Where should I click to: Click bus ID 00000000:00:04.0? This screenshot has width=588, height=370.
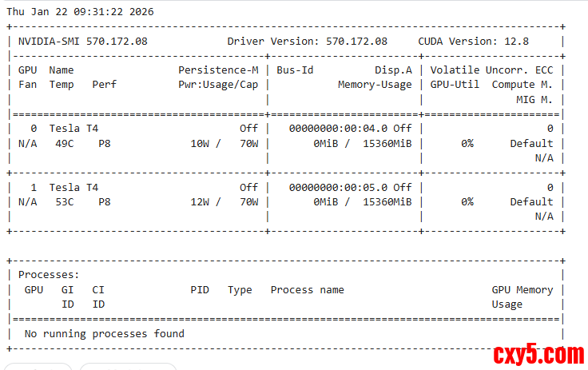tap(339, 129)
